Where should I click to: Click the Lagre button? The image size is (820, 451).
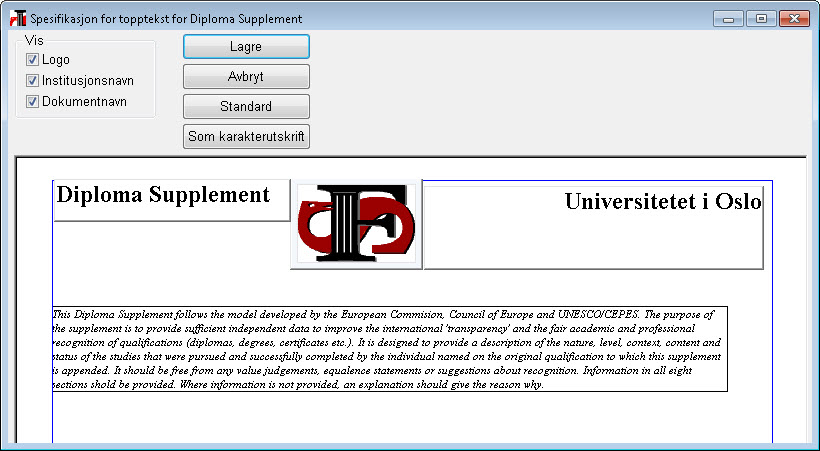tap(246, 47)
